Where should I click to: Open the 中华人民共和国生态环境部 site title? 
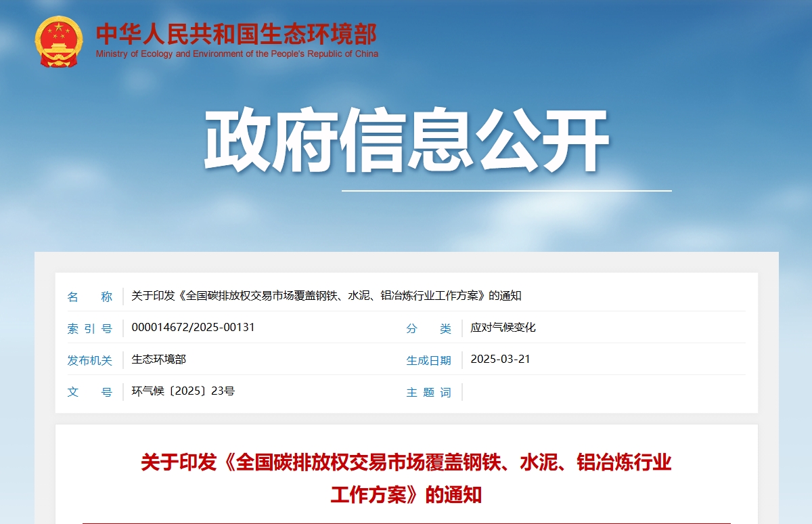click(236, 34)
